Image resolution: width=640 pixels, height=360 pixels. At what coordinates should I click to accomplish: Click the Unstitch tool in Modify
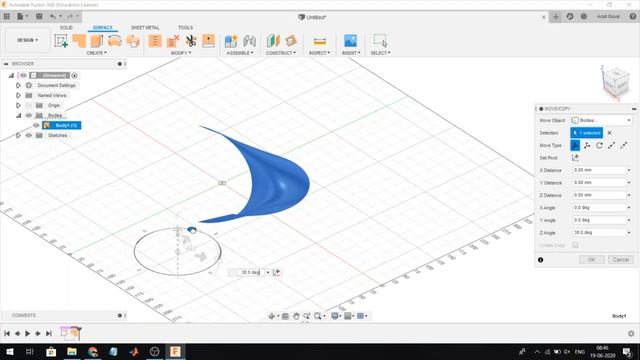[173, 40]
